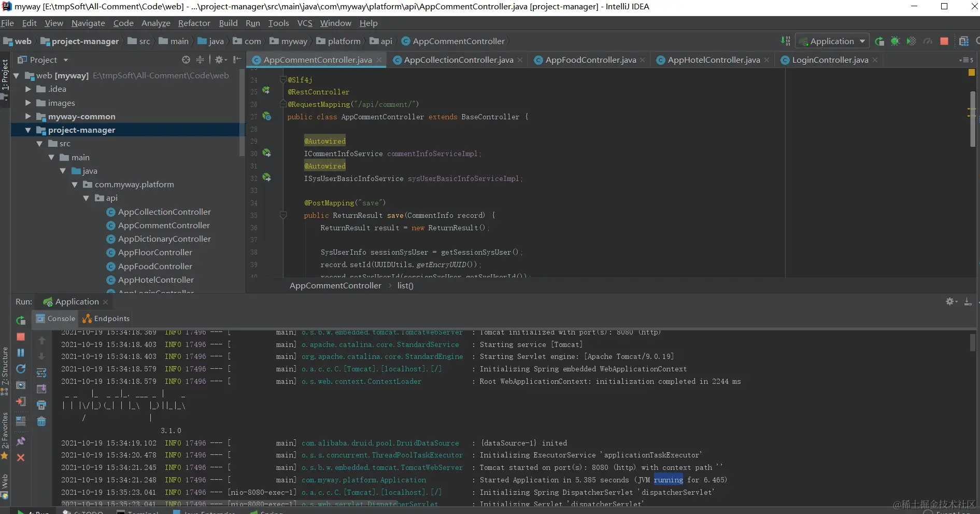The width and height of the screenshot is (980, 514).
Task: Close AppHotelController.java tab
Action: pos(766,60)
